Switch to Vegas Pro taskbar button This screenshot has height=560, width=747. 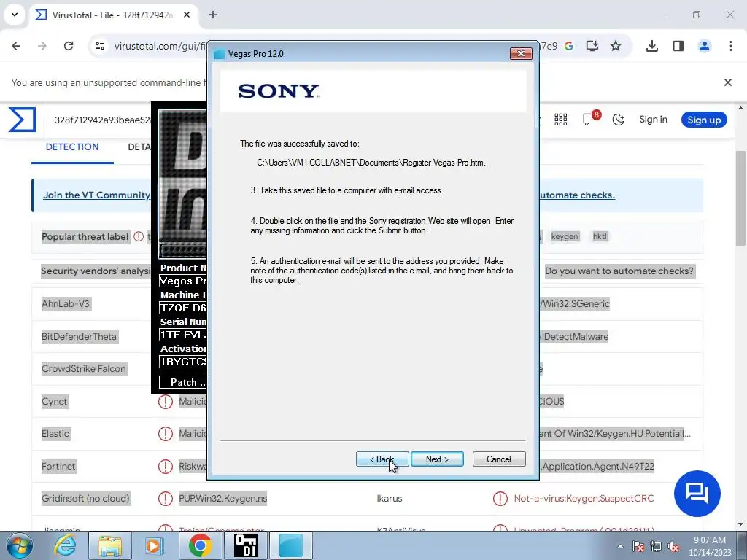point(291,545)
